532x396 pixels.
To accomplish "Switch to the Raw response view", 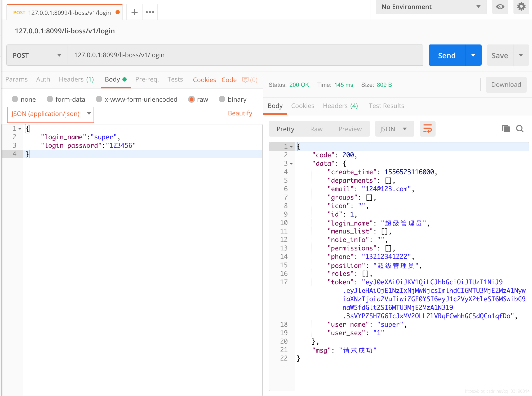I will [x=316, y=129].
